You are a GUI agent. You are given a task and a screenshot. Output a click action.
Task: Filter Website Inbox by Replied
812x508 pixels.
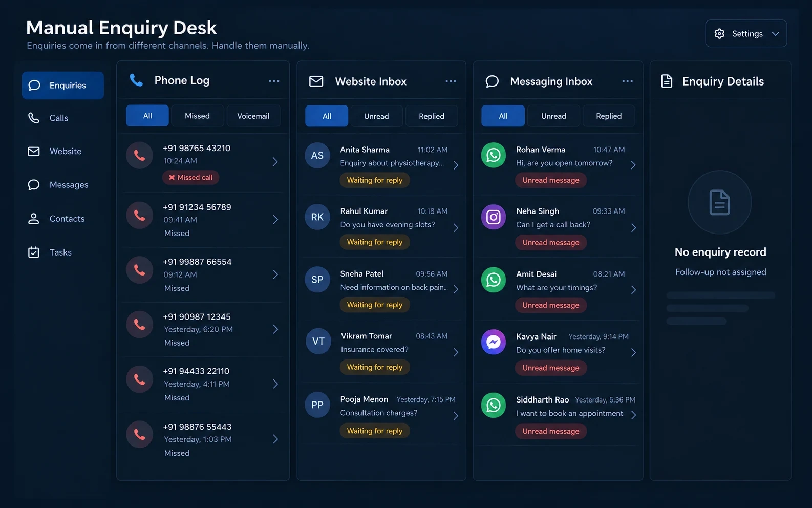[x=432, y=116]
